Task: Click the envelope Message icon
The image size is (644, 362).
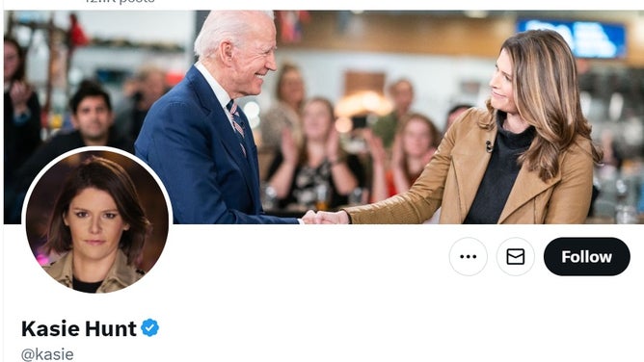Action: point(516,257)
